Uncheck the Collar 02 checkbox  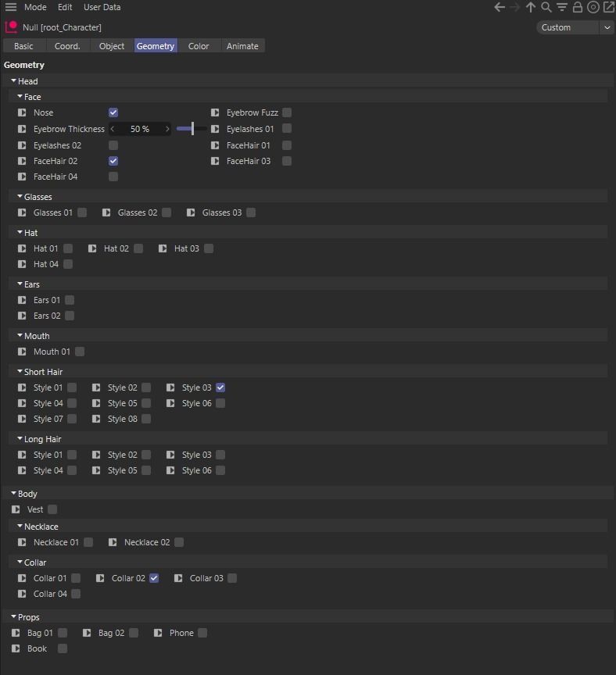tap(154, 578)
